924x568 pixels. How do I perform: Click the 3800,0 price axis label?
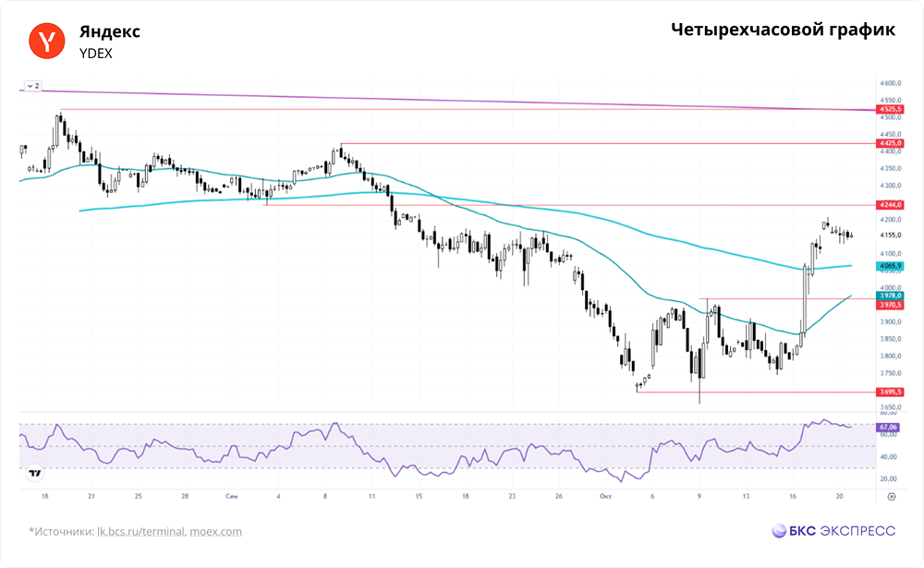click(x=891, y=357)
